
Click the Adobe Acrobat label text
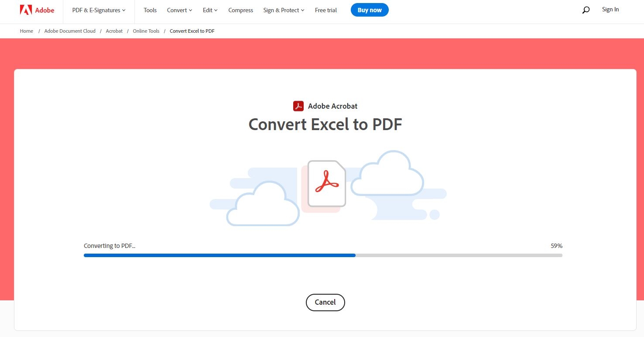click(x=332, y=106)
